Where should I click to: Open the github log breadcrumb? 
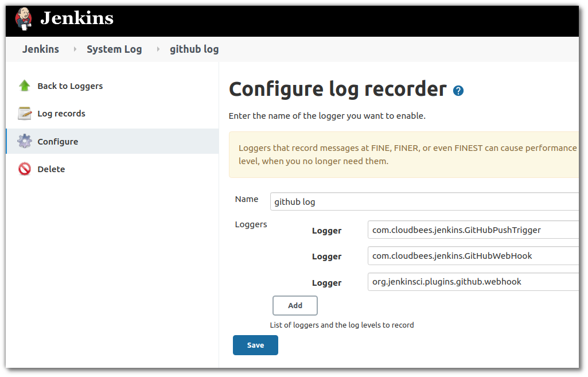(x=194, y=49)
